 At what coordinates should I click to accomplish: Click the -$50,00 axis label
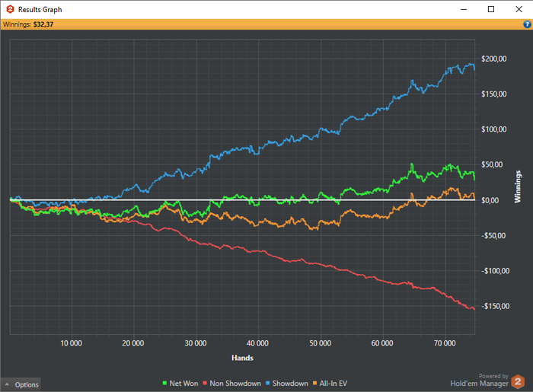[493, 236]
